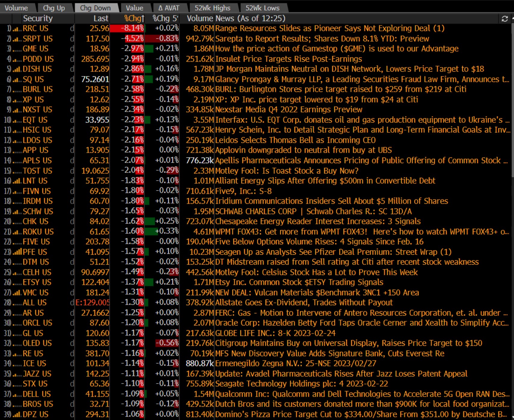Click the volume bars icon for ROKU US
The image size is (514, 420).
click(17, 232)
